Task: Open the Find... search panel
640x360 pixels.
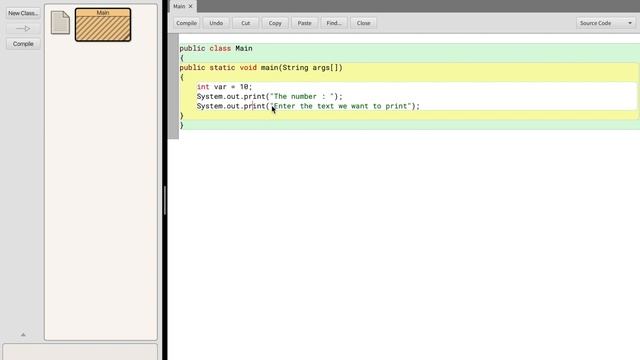Action: pos(334,23)
